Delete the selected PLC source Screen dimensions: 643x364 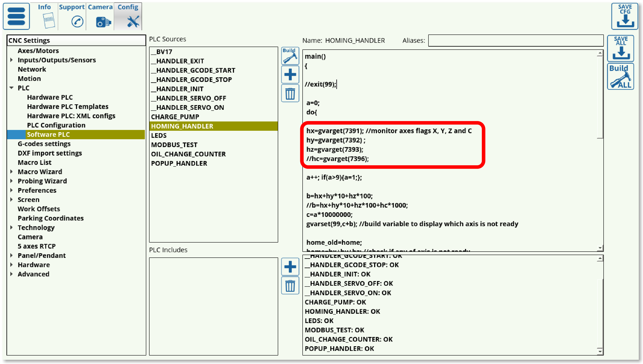click(x=290, y=93)
